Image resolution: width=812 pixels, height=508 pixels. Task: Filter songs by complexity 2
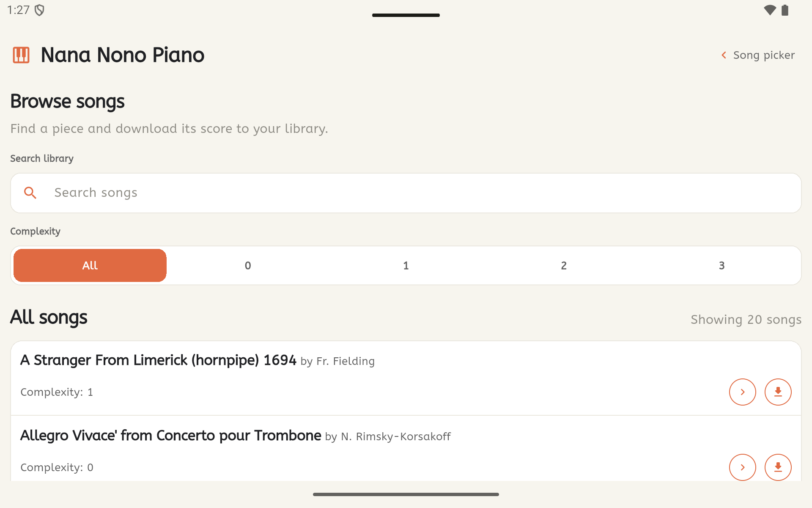564,265
